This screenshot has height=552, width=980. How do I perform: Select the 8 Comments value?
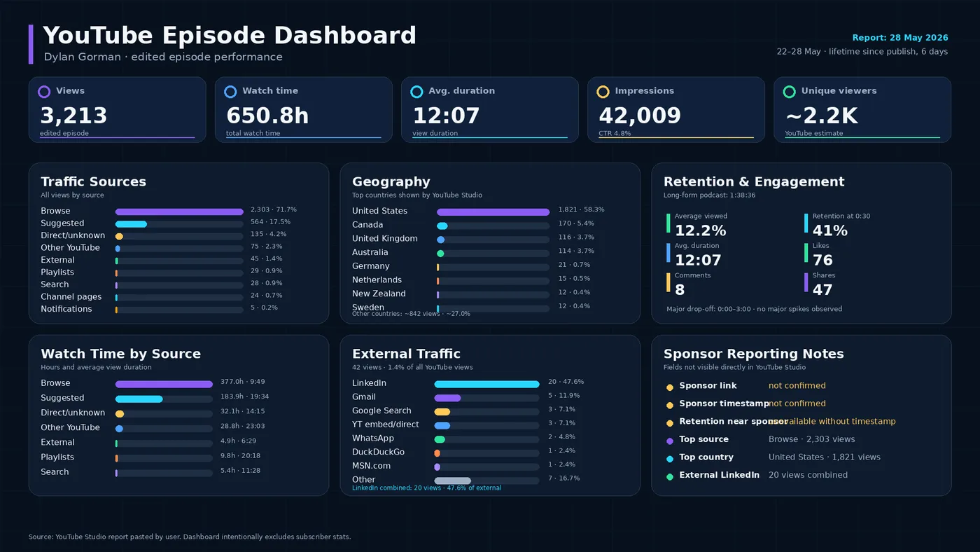pyautogui.click(x=680, y=290)
